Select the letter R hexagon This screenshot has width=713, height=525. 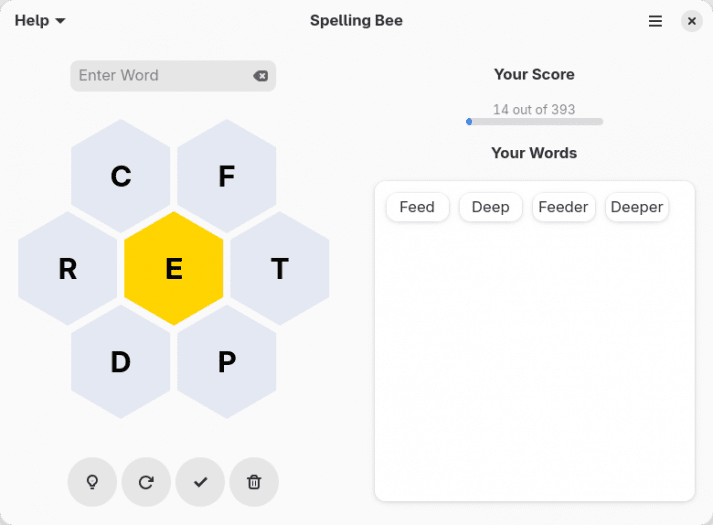[67, 268]
